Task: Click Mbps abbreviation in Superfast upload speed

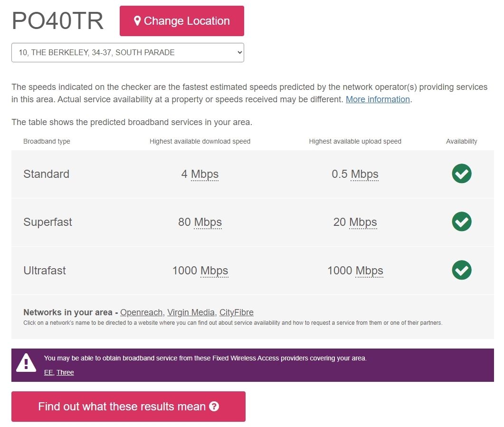Action: coord(363,222)
